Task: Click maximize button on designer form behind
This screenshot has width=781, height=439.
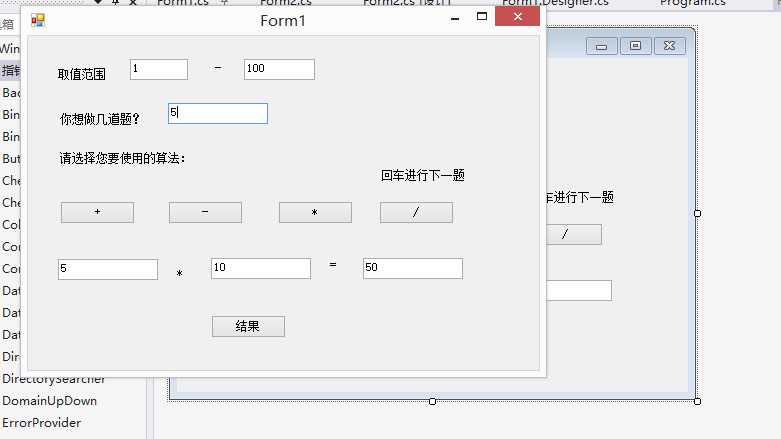Action: point(636,46)
